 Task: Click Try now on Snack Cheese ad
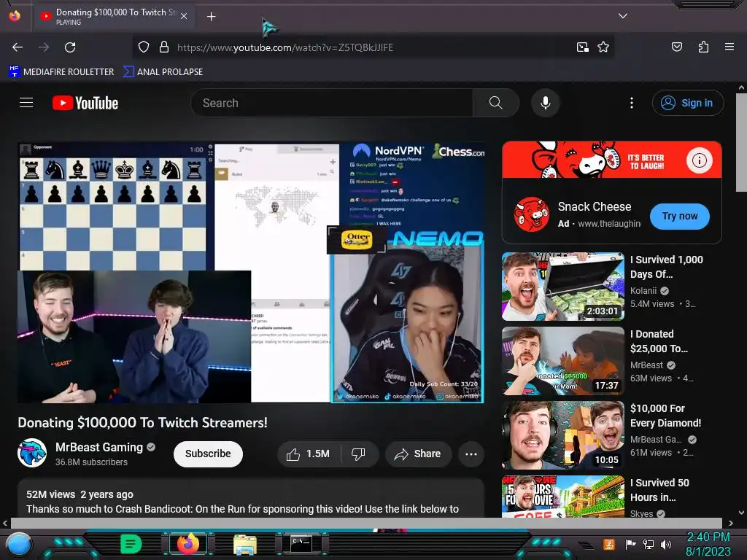pos(679,216)
